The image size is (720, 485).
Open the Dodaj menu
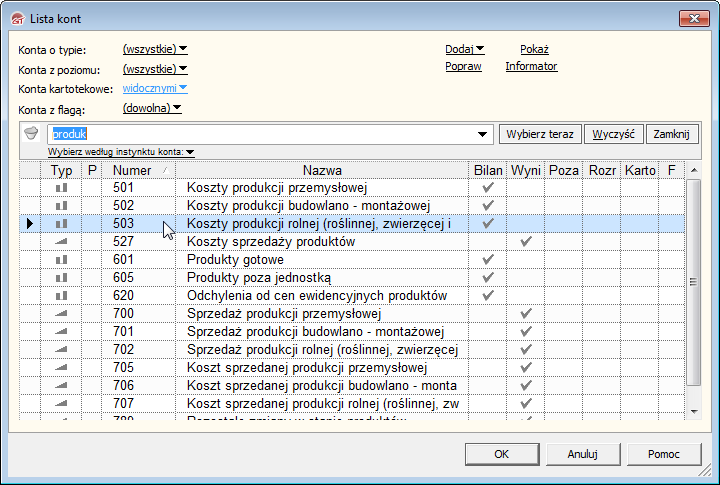(x=464, y=49)
